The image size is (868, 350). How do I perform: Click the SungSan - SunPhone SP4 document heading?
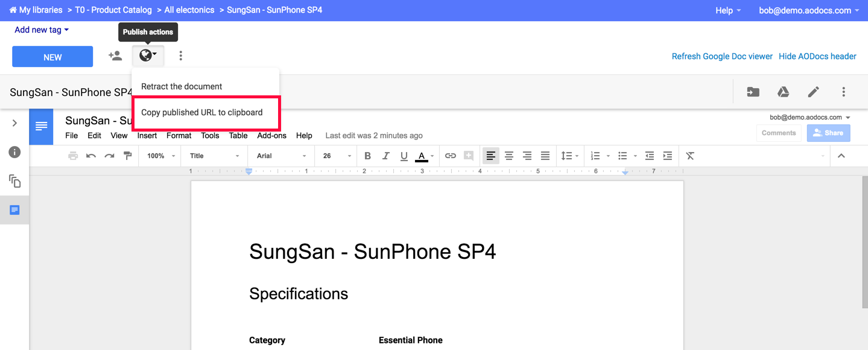tap(372, 252)
